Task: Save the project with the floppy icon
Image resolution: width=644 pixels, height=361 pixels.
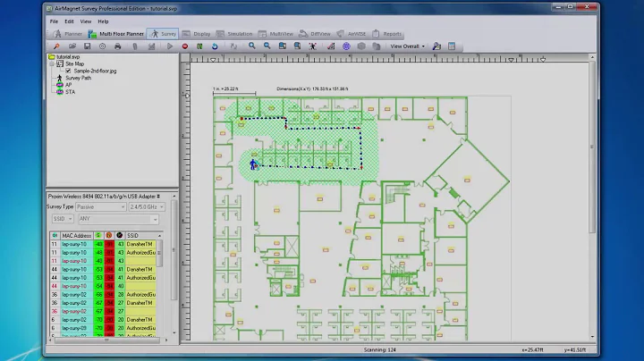Action: point(87,46)
